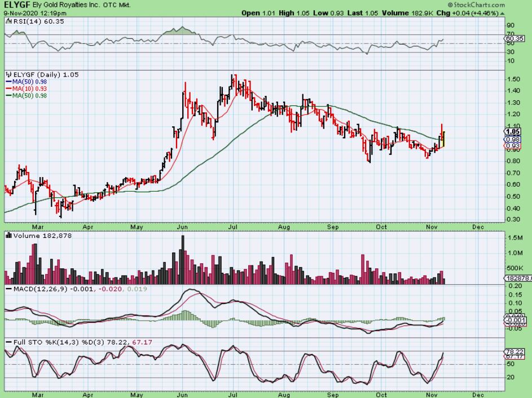Screen dimensions: 532x398
Task: Open the StockCharts.com copyright link
Action: [x=476, y=5]
